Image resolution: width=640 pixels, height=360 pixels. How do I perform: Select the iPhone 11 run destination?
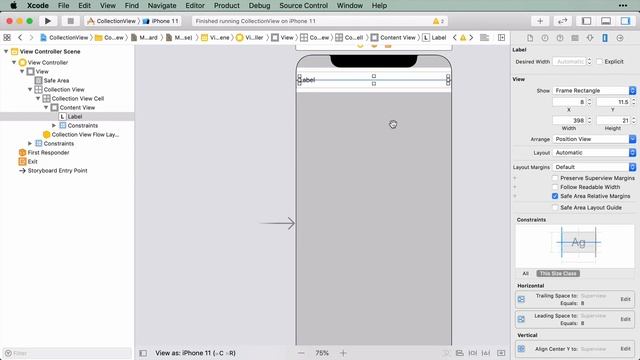(x=160, y=21)
